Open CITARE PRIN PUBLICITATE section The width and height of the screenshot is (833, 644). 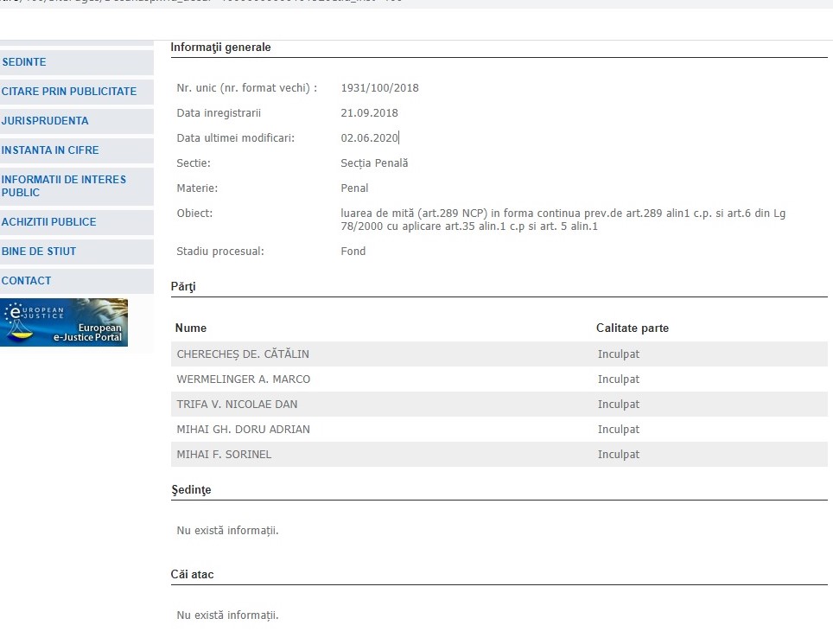tap(69, 92)
